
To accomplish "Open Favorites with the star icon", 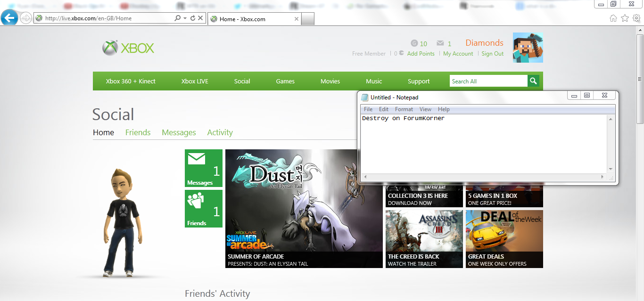I will pyautogui.click(x=625, y=18).
